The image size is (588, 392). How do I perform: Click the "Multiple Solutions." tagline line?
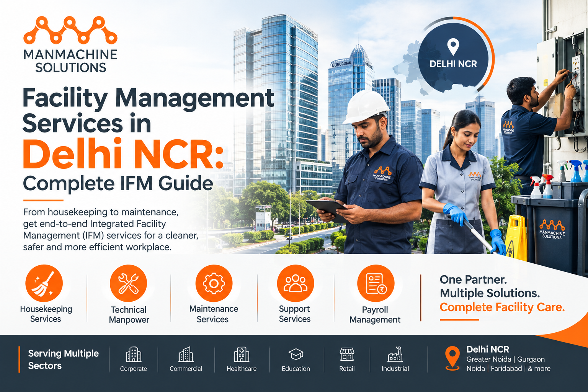[x=490, y=293]
